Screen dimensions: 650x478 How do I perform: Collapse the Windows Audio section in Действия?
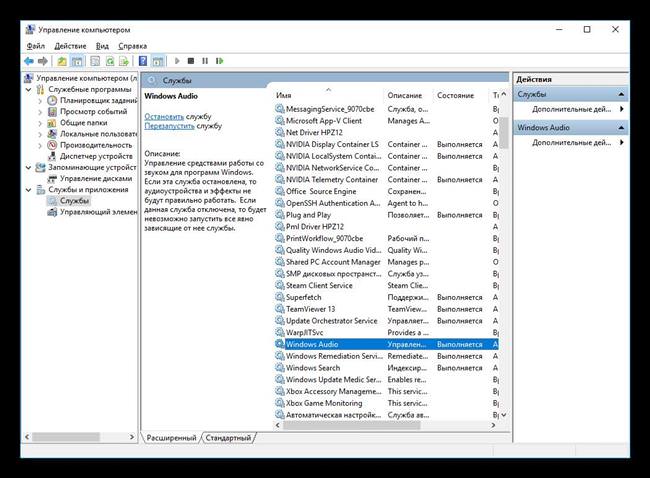[x=621, y=128]
